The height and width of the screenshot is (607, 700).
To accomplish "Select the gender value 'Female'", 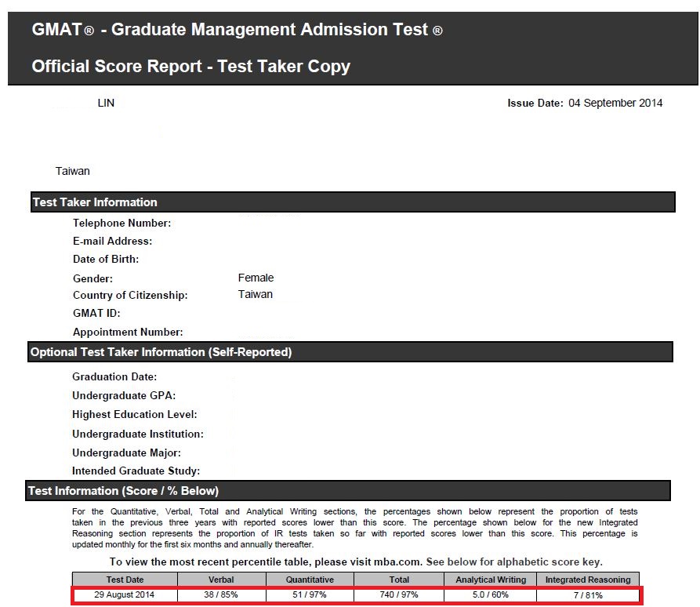I will tap(256, 278).
